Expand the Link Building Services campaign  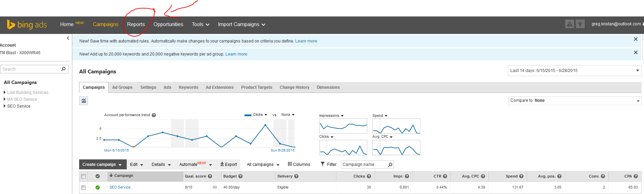4,92
